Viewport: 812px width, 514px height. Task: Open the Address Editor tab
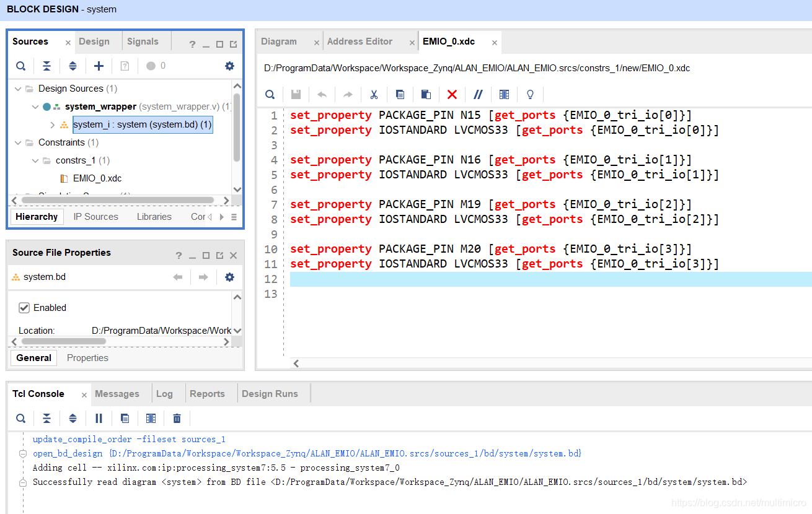[360, 41]
